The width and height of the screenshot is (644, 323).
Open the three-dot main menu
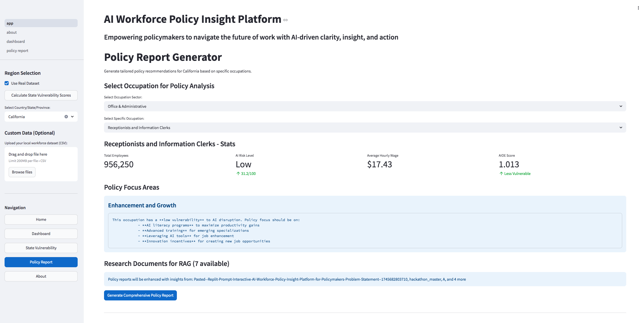[638, 8]
